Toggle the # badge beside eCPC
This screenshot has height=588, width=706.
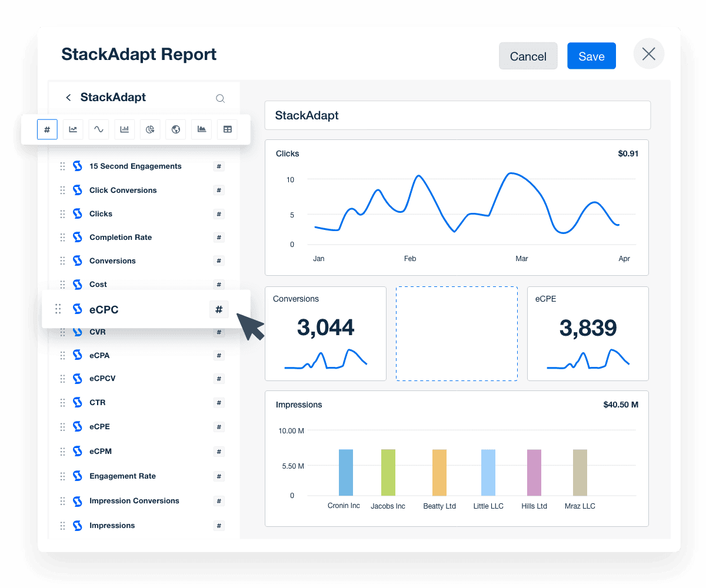tap(219, 309)
